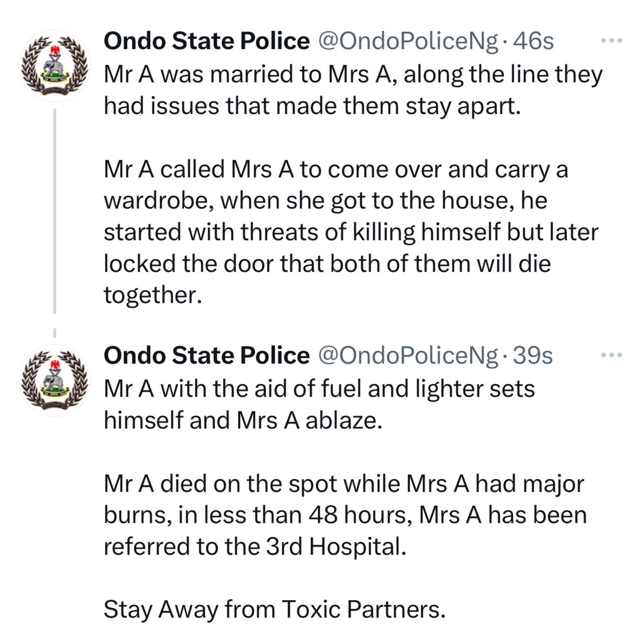Open Ondo State Police profile from the second tweet name

[x=206, y=356]
